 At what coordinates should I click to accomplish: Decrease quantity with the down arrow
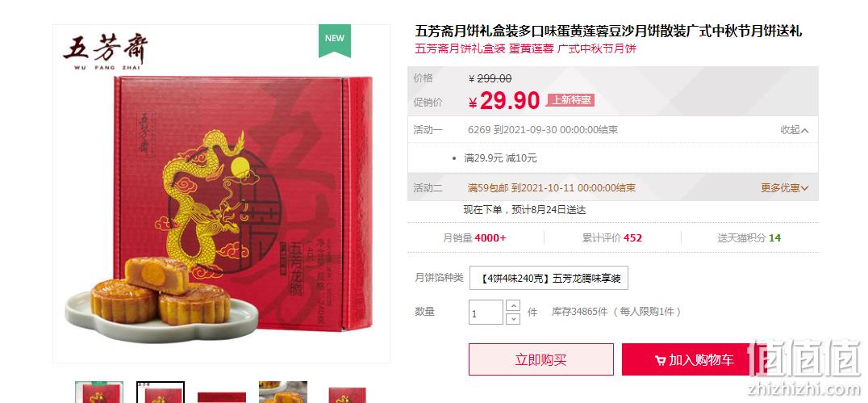(x=513, y=319)
